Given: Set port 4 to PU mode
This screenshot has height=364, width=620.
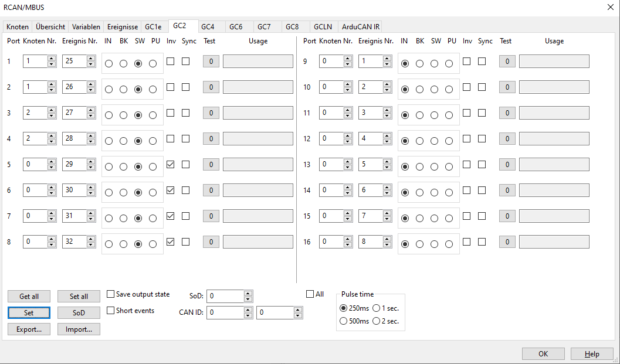Looking at the screenshot, I should (x=153, y=141).
